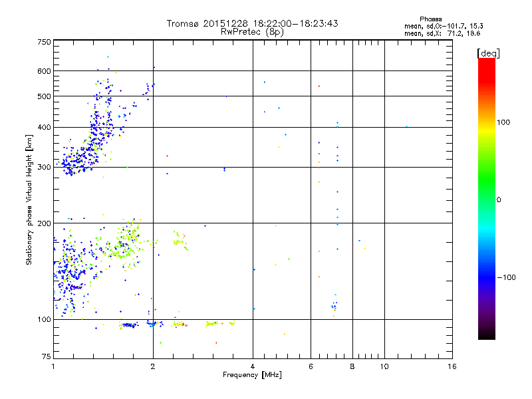Click the colorbar tick label '-100'

pyautogui.click(x=506, y=277)
